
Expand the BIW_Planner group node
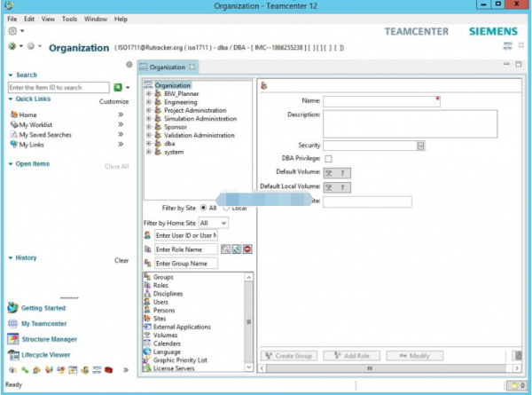click(x=148, y=93)
